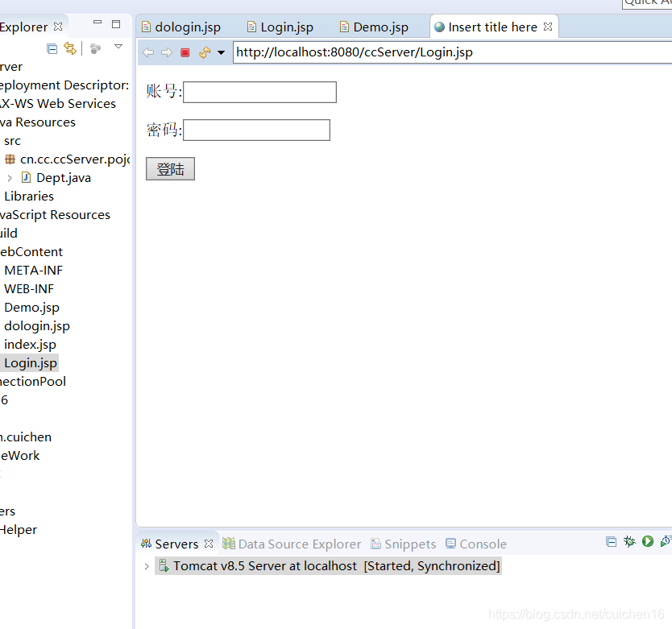Select Demo.jsp in the project tree
This screenshot has height=629, width=672.
click(31, 308)
